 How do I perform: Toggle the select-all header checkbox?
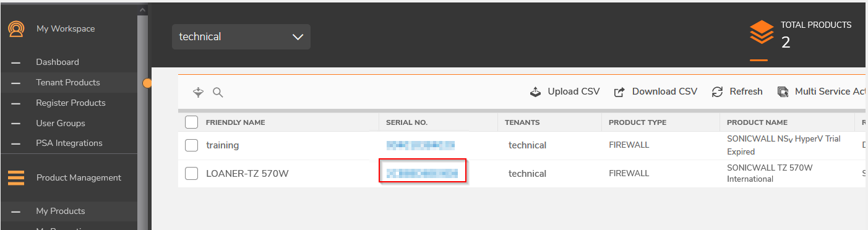click(192, 122)
